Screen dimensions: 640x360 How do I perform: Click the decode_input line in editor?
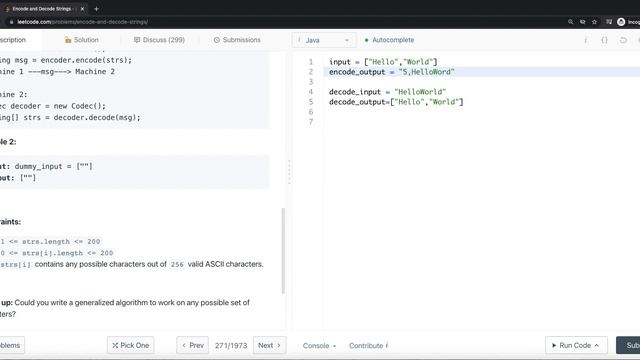click(x=387, y=92)
